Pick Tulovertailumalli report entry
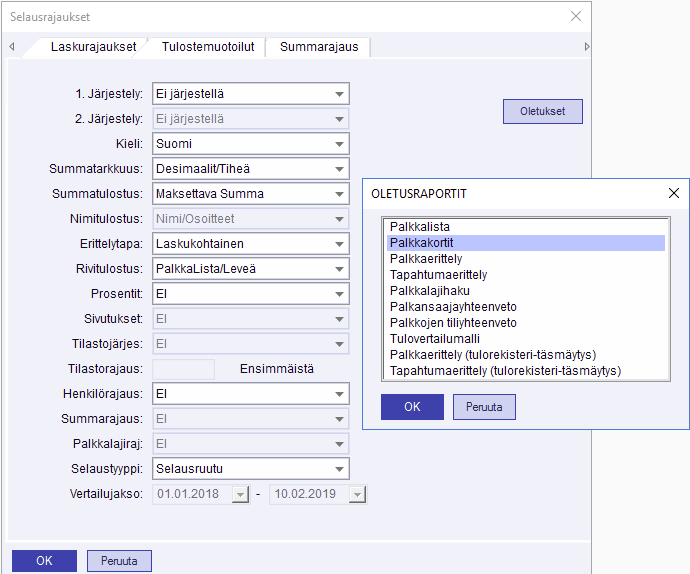This screenshot has height=574, width=690. 434,339
